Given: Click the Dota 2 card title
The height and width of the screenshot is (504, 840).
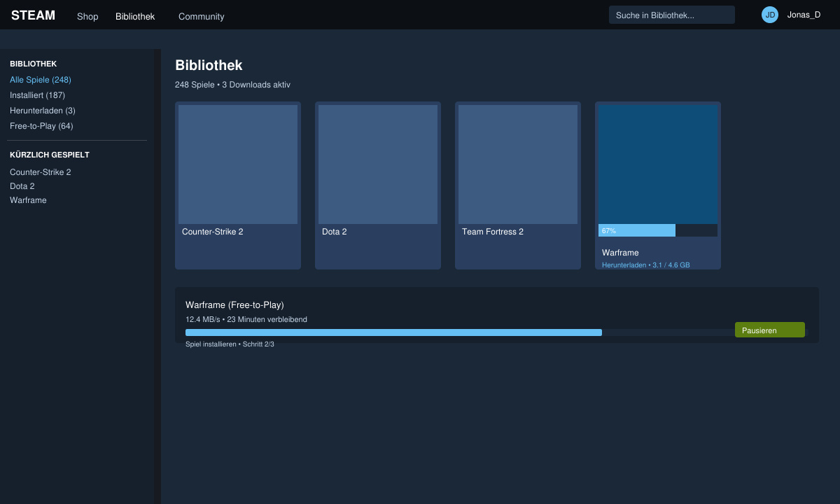Looking at the screenshot, I should coord(335,232).
